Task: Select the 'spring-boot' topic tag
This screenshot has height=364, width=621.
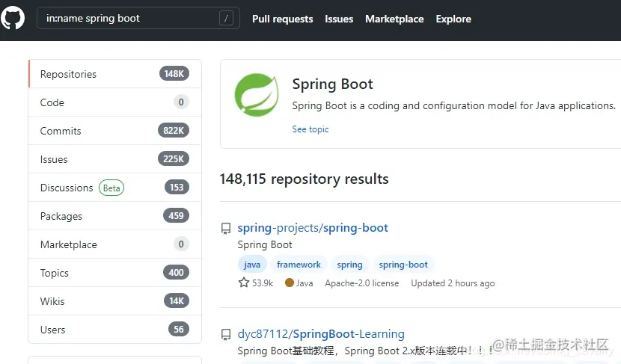Action: pos(403,265)
